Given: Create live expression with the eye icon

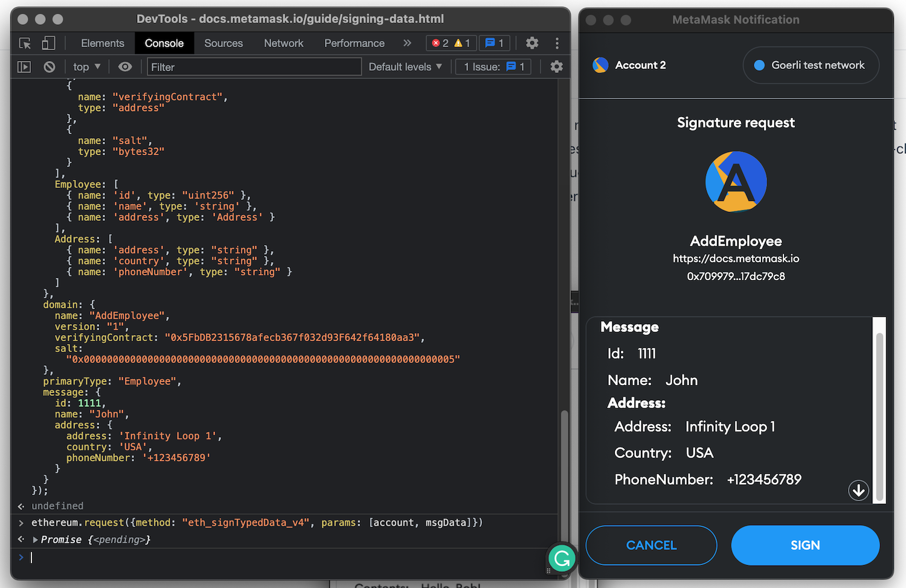Looking at the screenshot, I should [x=125, y=67].
